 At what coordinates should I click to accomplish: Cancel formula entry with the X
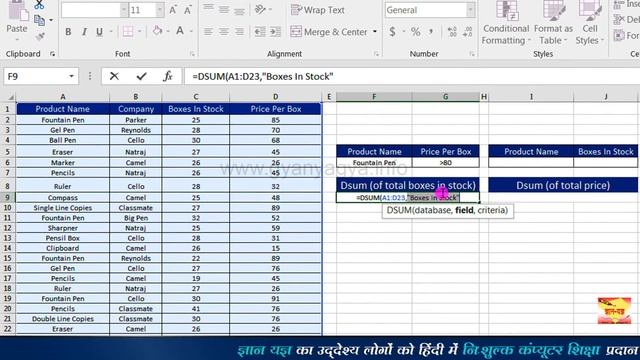tap(114, 76)
